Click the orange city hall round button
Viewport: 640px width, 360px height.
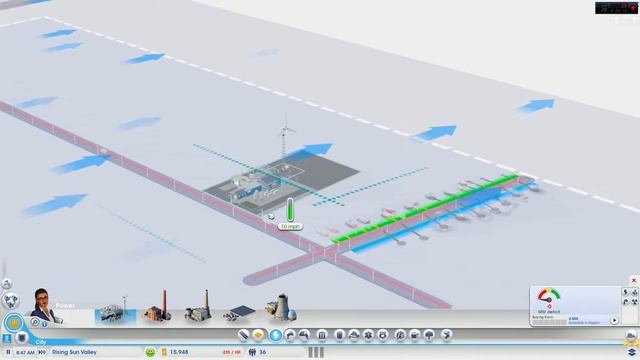click(x=14, y=323)
